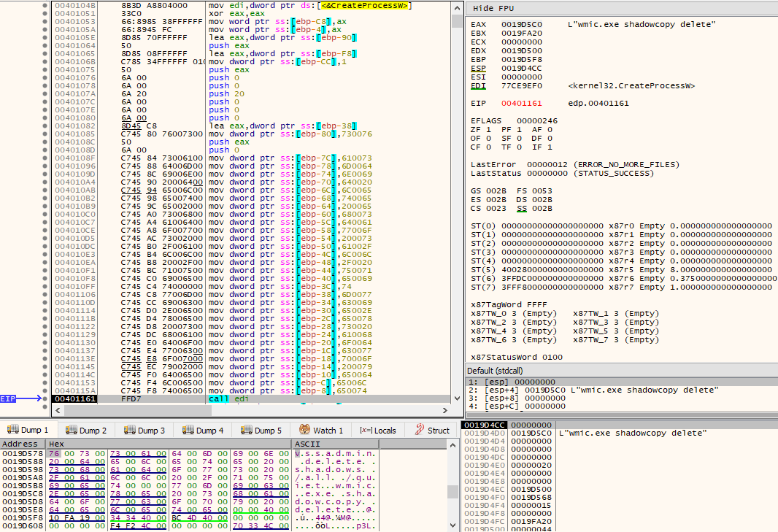The image size is (778, 532).
Task: Click the Hide FPU button
Action: 493,9
